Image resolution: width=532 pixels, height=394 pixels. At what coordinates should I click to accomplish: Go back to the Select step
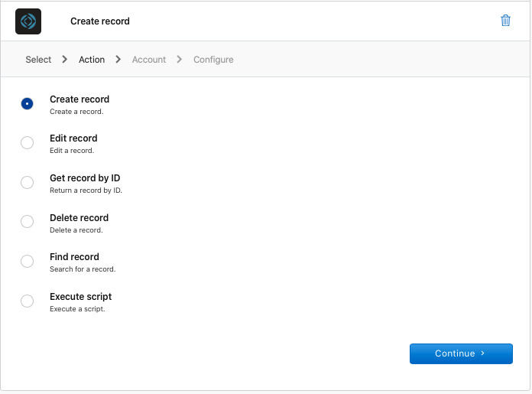(x=38, y=60)
